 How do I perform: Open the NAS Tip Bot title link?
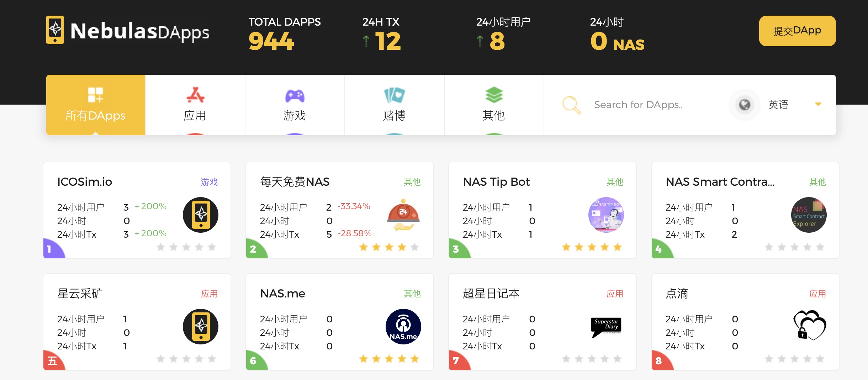point(496,182)
